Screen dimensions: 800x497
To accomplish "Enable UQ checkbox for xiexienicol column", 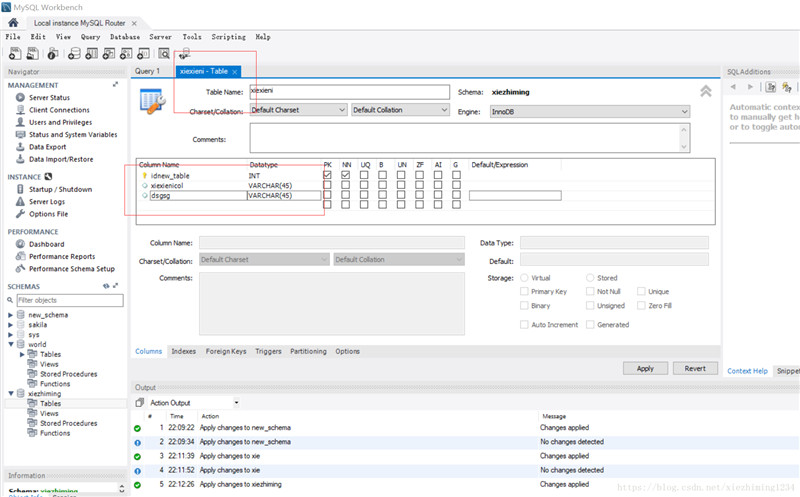I will click(x=364, y=185).
